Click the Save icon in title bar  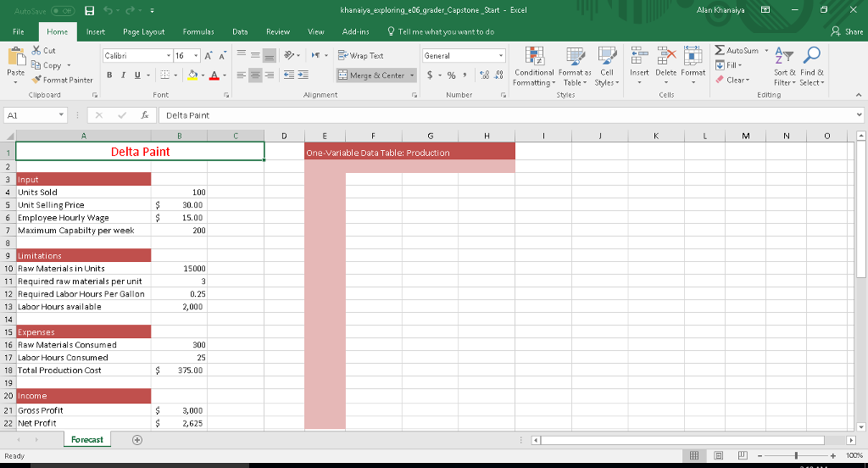tap(88, 10)
